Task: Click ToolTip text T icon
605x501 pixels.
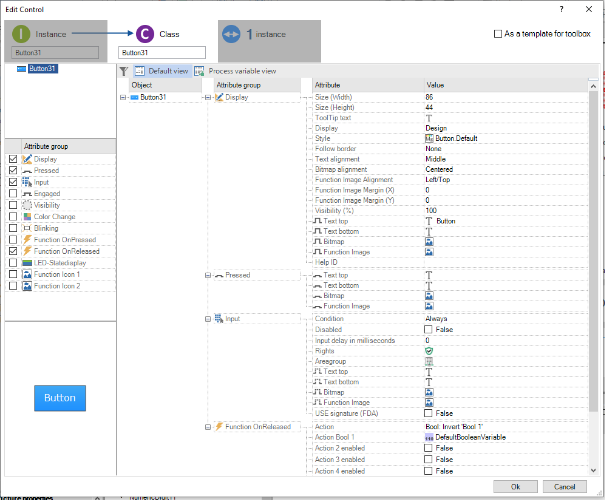Action: (429, 118)
